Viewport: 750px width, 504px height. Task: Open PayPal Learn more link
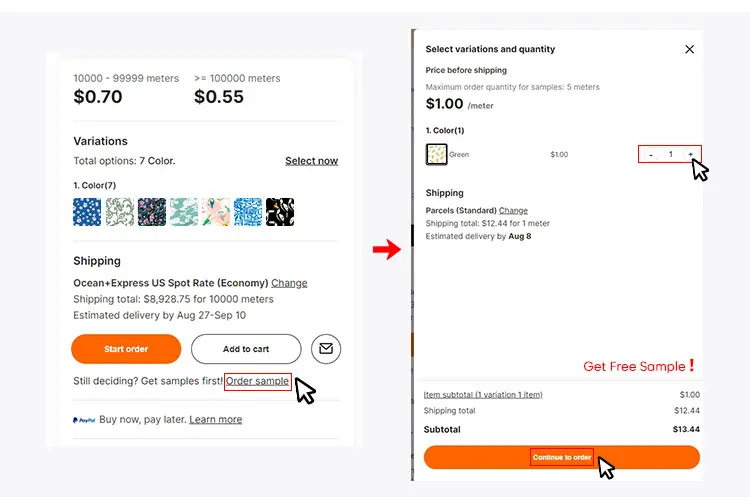tap(215, 419)
